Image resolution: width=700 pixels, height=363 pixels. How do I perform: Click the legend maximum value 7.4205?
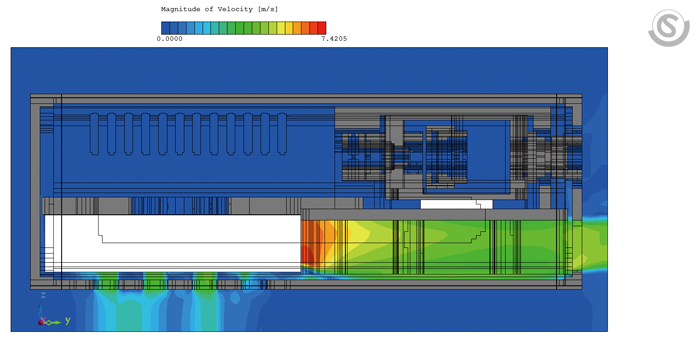point(334,39)
